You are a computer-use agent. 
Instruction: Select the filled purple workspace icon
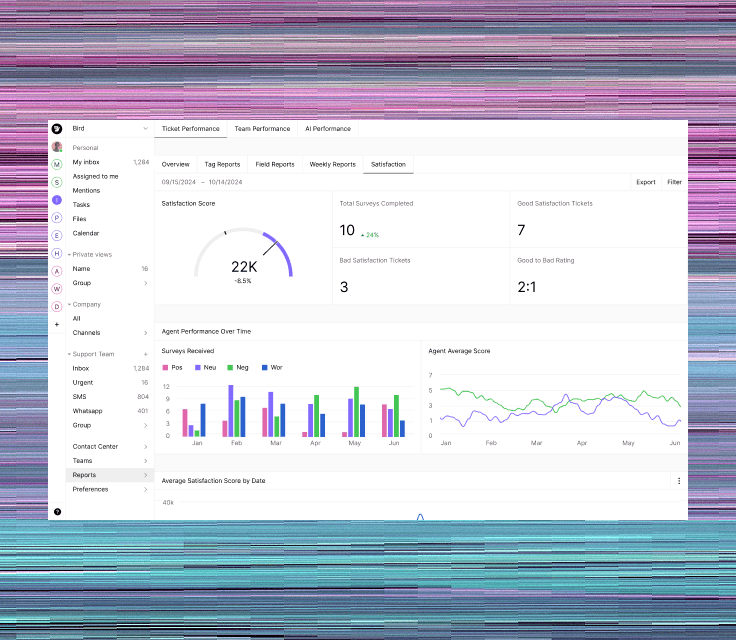point(57,200)
